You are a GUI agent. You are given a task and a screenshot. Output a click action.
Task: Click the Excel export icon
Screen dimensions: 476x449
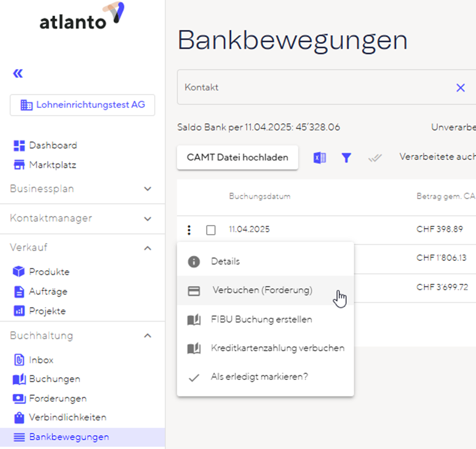pyautogui.click(x=320, y=158)
